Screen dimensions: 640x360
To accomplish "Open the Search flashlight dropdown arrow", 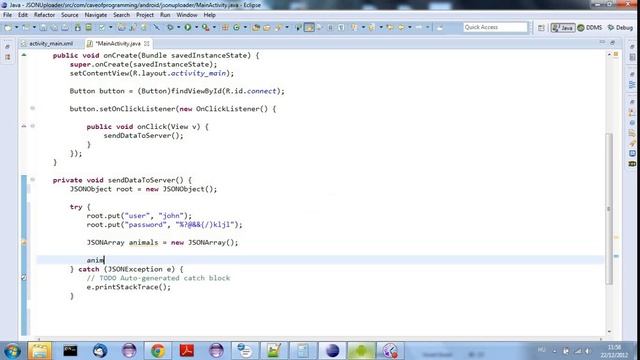I will pos(287,27).
